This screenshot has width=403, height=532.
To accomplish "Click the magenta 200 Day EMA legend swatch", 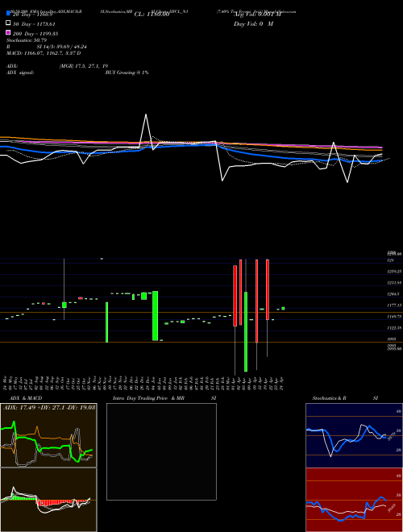I will point(8,32).
